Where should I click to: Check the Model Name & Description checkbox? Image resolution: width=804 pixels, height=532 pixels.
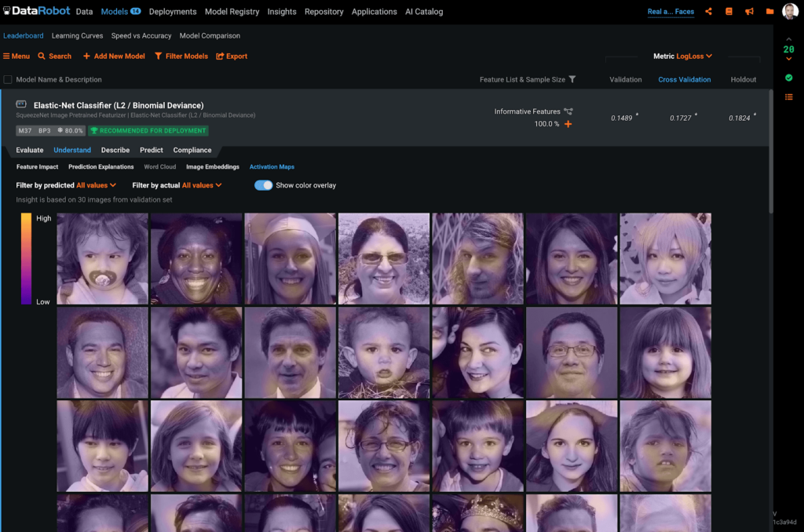pos(8,79)
